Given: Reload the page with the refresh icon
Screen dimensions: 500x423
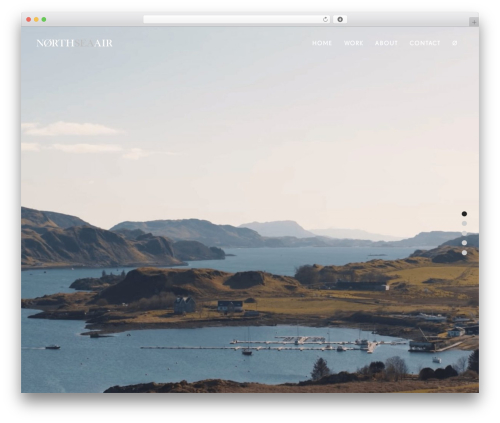Looking at the screenshot, I should tap(325, 19).
